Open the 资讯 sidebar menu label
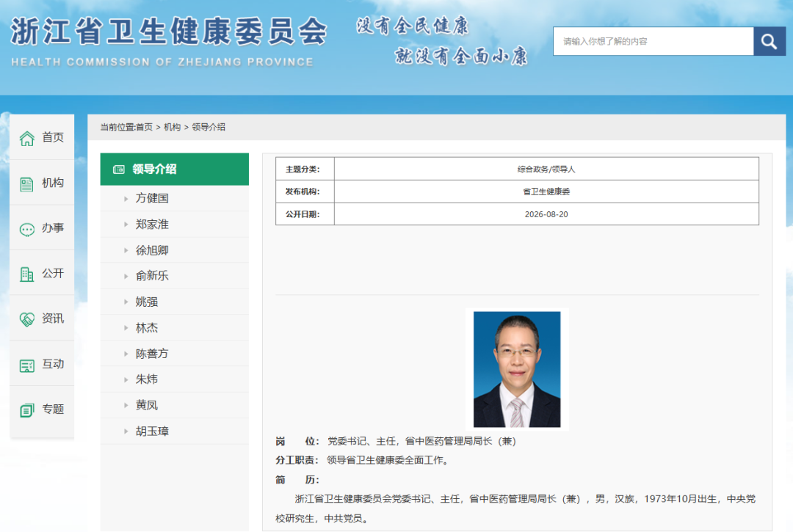793x532 pixels. click(53, 318)
